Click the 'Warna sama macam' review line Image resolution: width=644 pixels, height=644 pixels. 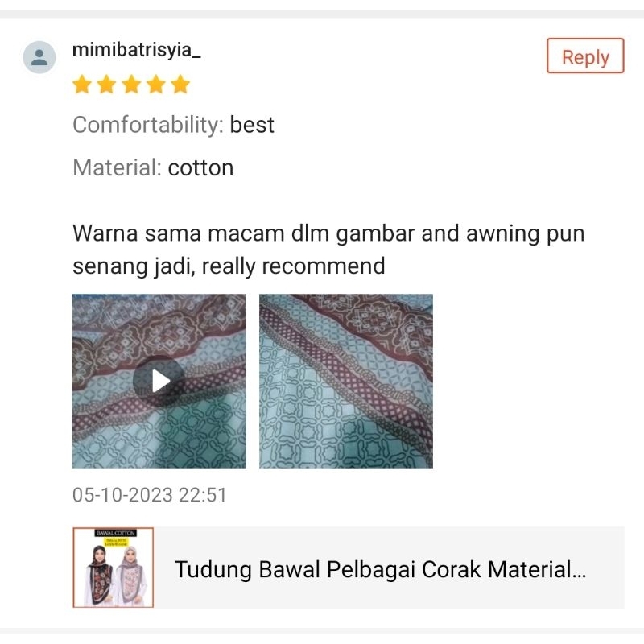179,233
